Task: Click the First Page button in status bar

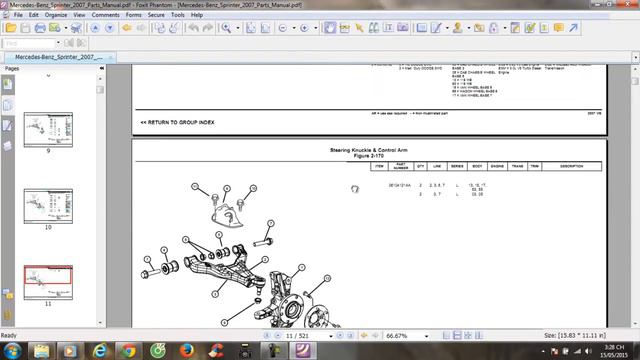Action: click(x=267, y=336)
